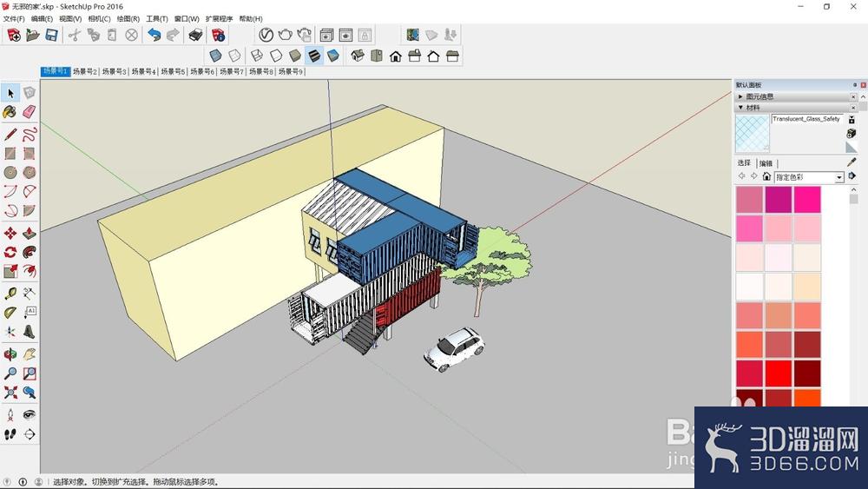Open the 指定色彩 material library dropdown
Image resolution: width=868 pixels, height=489 pixels.
click(x=809, y=177)
